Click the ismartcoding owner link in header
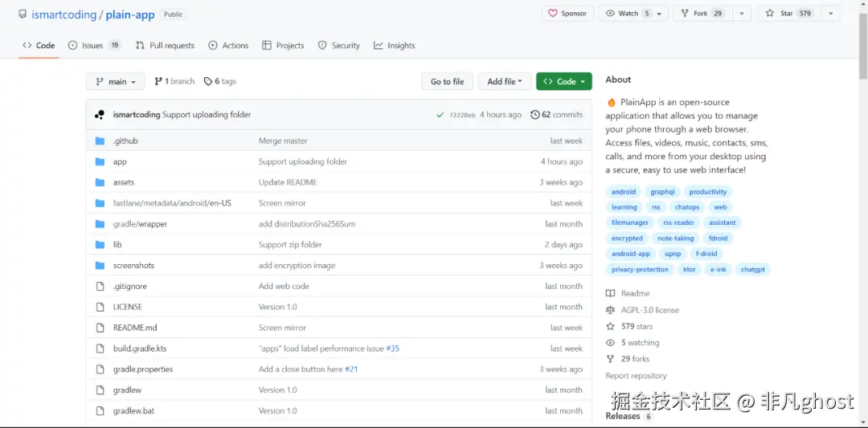The height and width of the screenshot is (428, 868). [63, 14]
